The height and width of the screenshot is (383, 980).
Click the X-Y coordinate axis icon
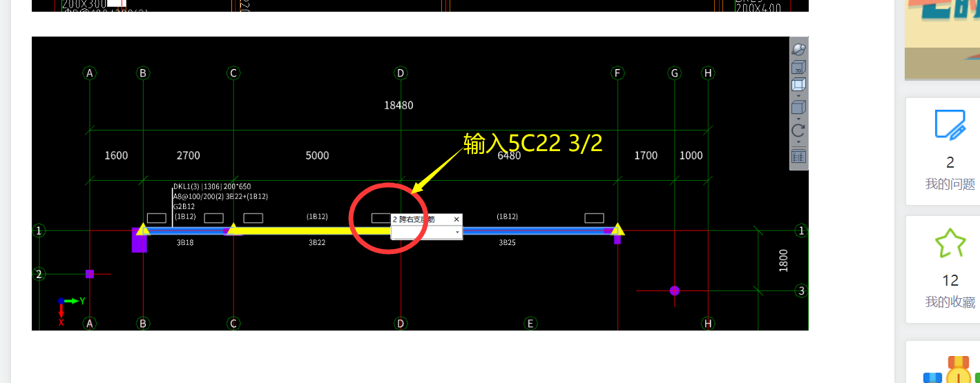coord(70,311)
